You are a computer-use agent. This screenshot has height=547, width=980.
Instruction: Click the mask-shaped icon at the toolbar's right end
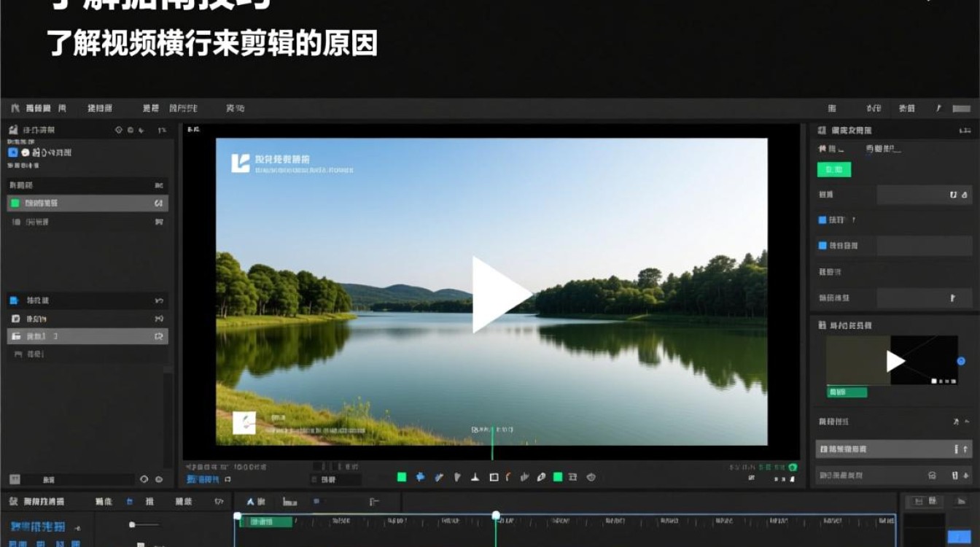click(591, 477)
